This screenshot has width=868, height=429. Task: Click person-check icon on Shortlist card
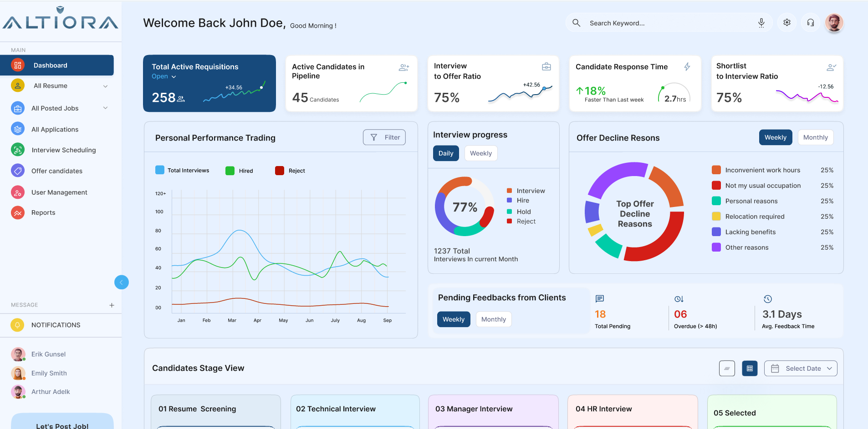(x=832, y=67)
